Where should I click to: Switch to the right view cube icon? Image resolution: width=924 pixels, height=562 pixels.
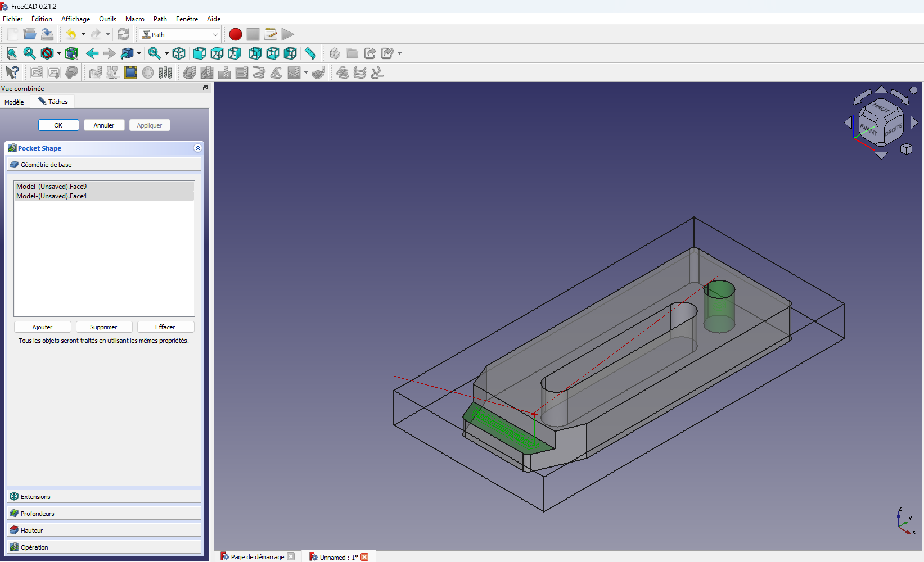(235, 53)
